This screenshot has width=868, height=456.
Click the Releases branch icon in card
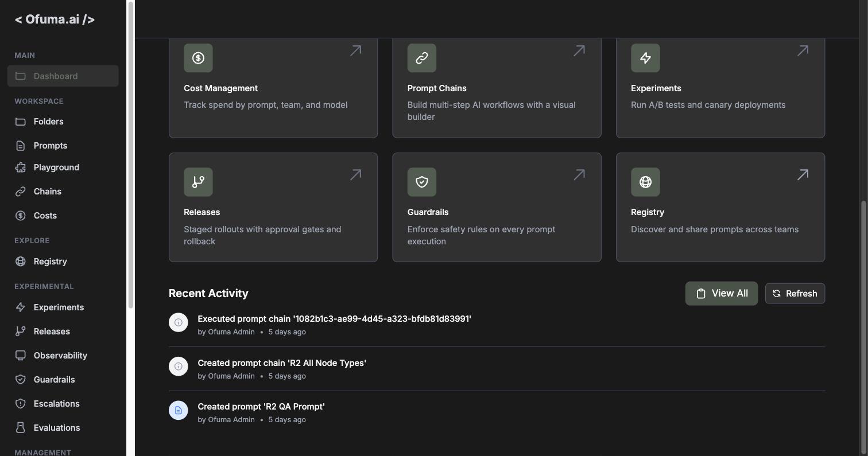(198, 182)
